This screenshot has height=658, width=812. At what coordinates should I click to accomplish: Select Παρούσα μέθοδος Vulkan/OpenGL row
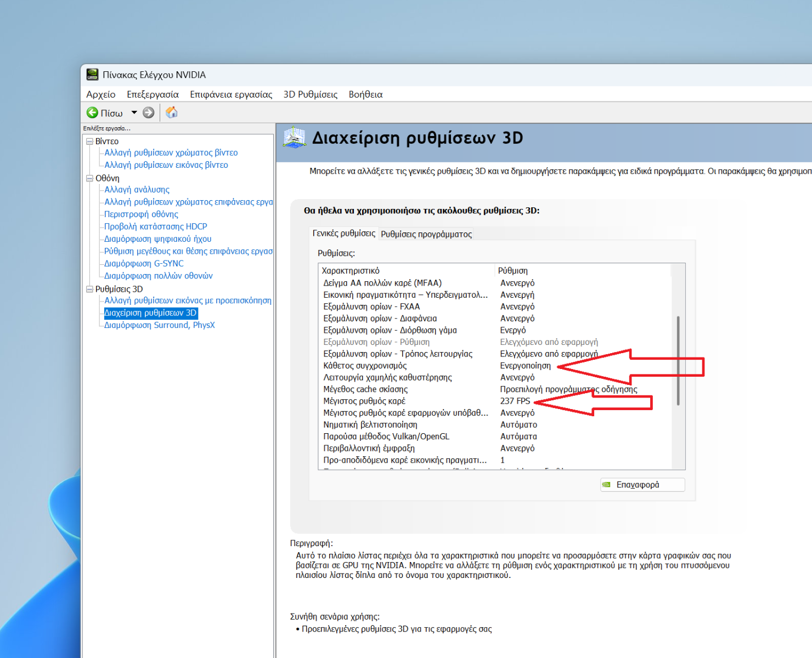[x=494, y=436]
